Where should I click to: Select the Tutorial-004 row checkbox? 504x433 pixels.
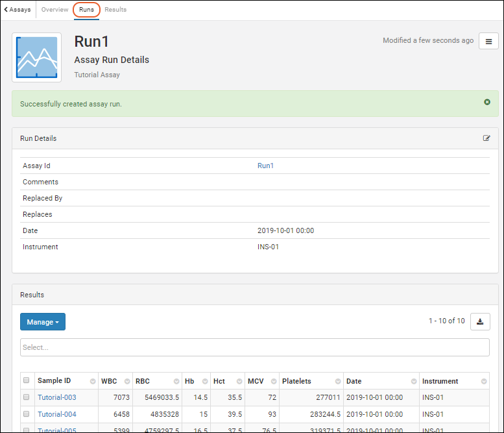pyautogui.click(x=27, y=414)
